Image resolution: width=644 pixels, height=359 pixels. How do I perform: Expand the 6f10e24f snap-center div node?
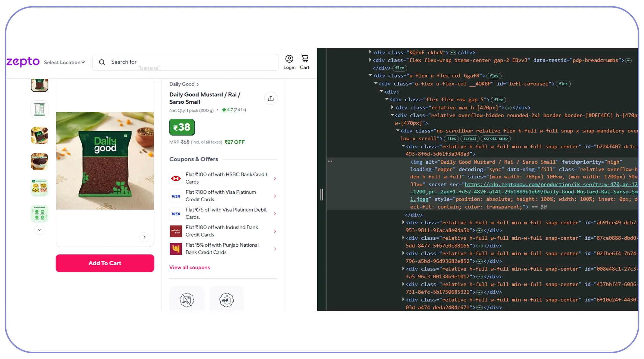403,299
